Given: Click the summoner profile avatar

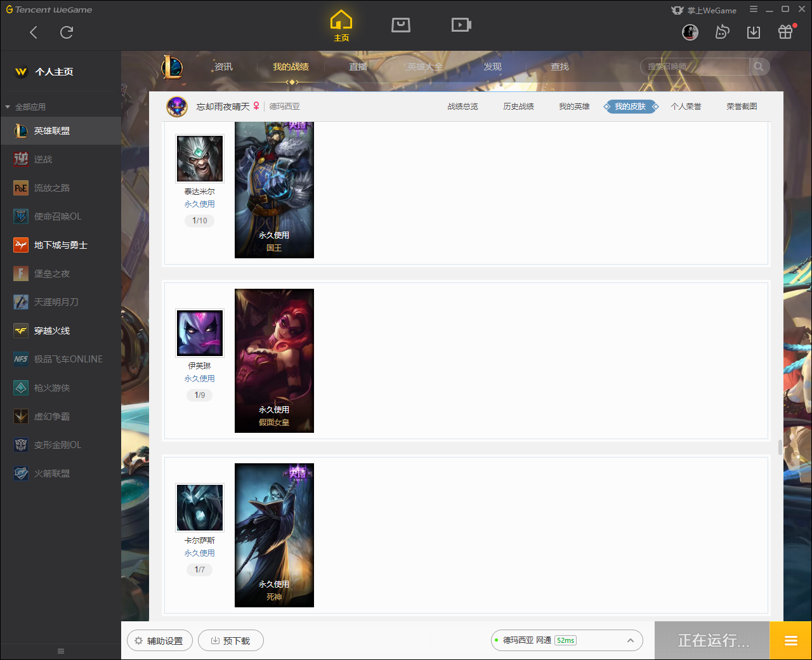Looking at the screenshot, I should click(x=177, y=107).
